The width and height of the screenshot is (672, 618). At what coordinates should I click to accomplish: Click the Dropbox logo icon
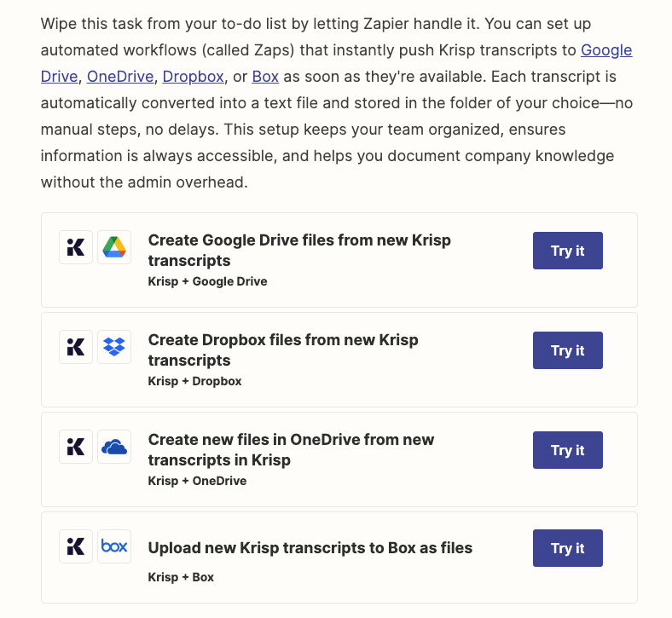pyautogui.click(x=114, y=347)
